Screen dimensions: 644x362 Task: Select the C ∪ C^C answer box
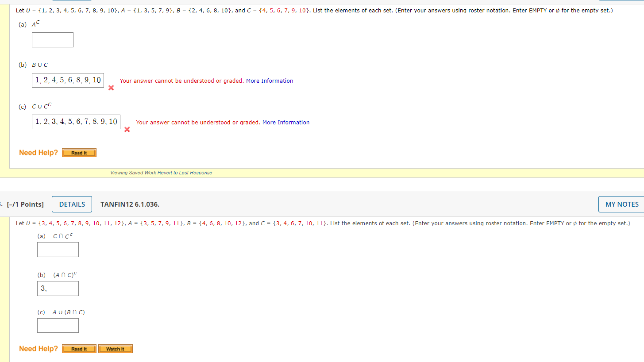pyautogui.click(x=76, y=122)
